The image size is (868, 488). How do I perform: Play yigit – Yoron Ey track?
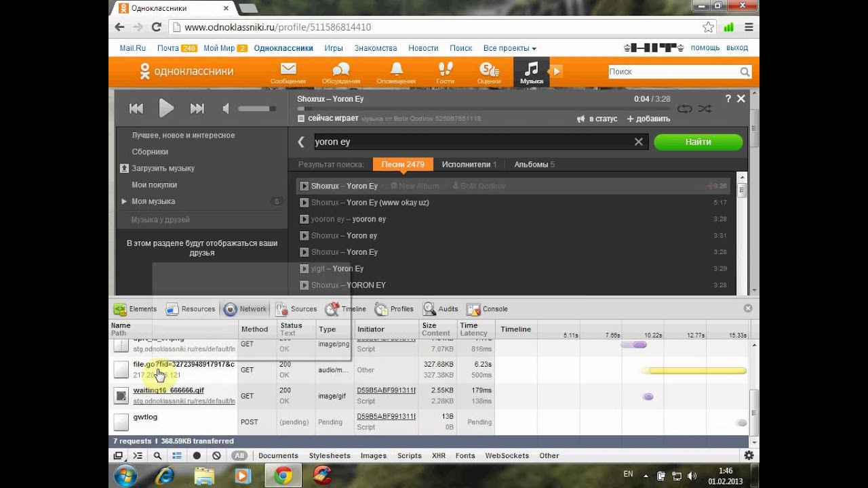(304, 268)
